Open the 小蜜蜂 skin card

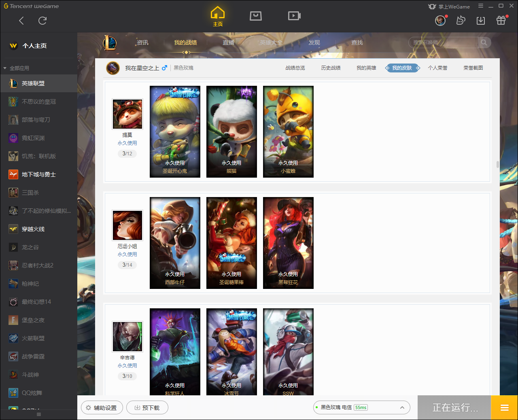[x=288, y=132]
